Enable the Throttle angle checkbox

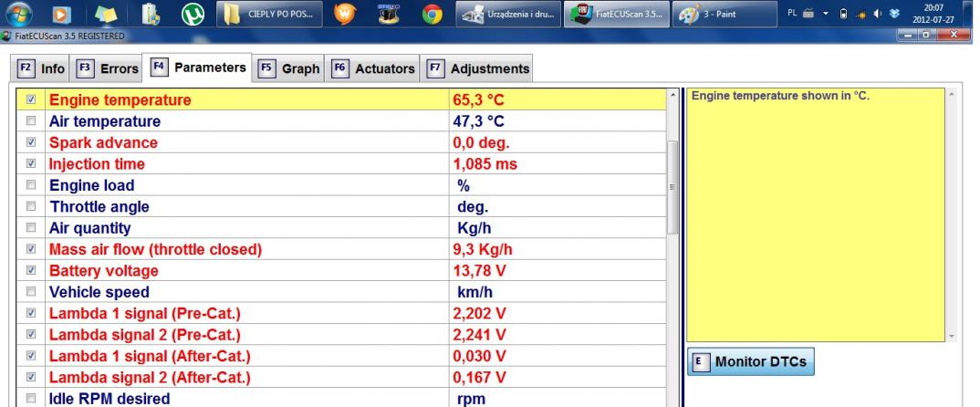pos(31,205)
